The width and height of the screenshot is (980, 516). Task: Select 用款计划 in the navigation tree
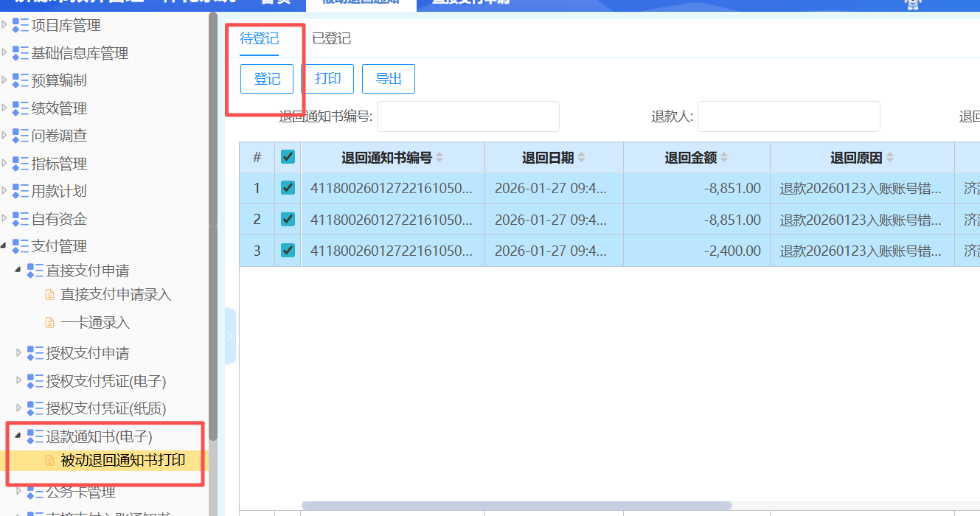[x=59, y=191]
